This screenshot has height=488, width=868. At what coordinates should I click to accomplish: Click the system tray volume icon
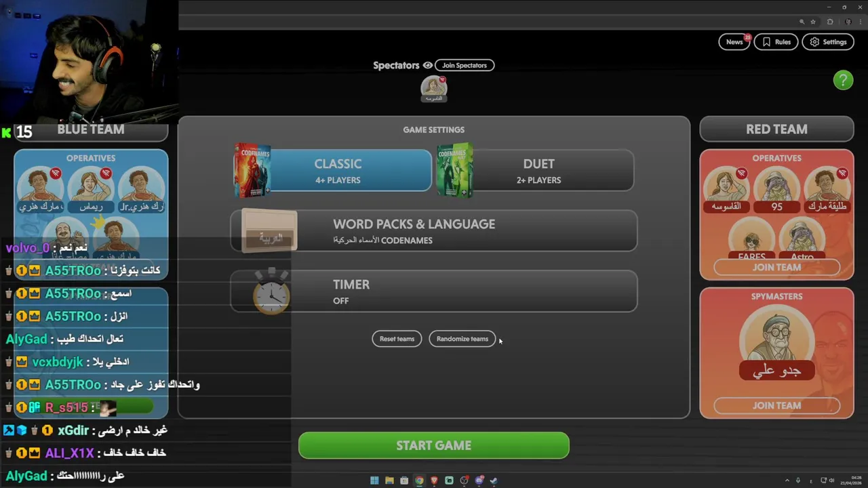pos(831,481)
